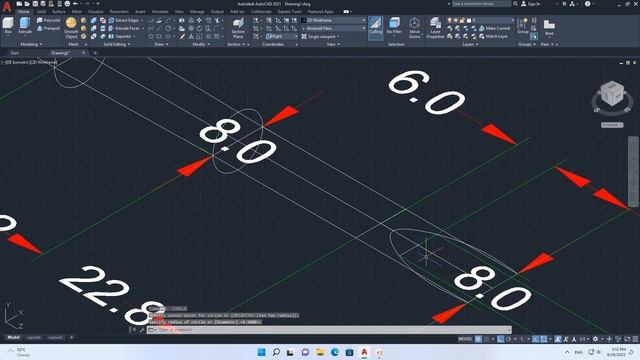
Task: Open the Express Tools ribbon tab
Action: click(x=289, y=12)
